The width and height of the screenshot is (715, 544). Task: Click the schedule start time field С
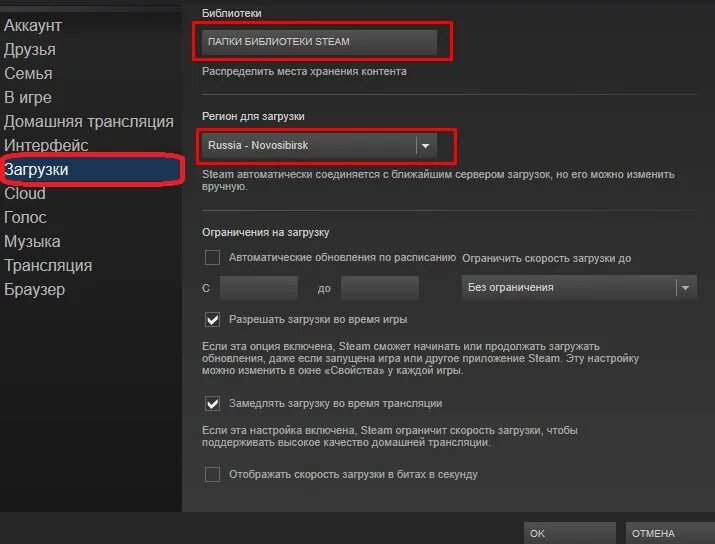coord(259,288)
